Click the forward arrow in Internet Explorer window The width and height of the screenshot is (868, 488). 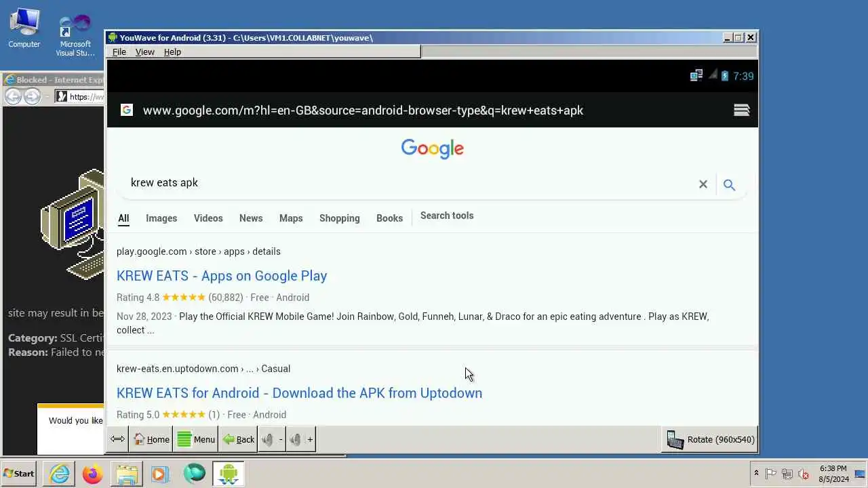point(32,96)
